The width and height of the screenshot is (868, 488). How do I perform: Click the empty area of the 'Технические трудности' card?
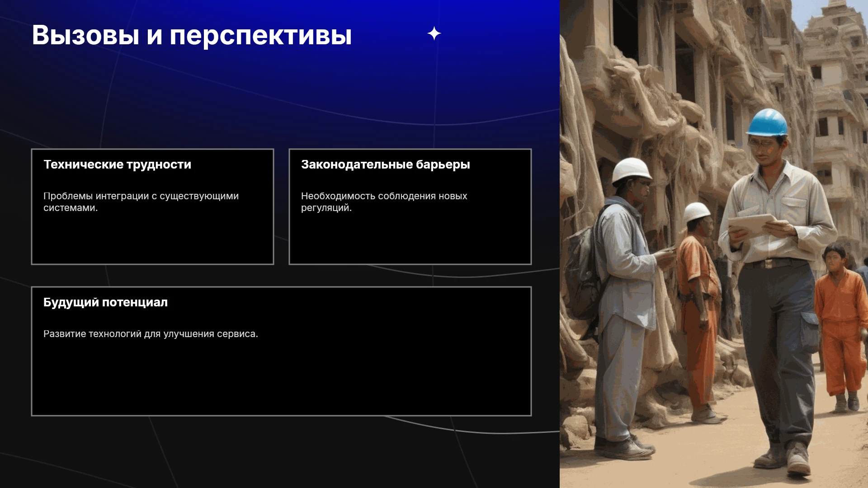coord(152,239)
